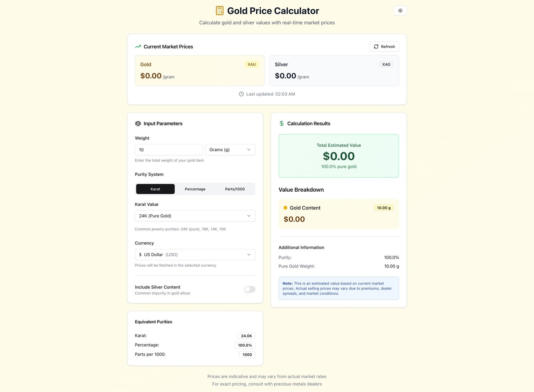Click the Total Estimated Value panel
534x392 pixels.
339,156
